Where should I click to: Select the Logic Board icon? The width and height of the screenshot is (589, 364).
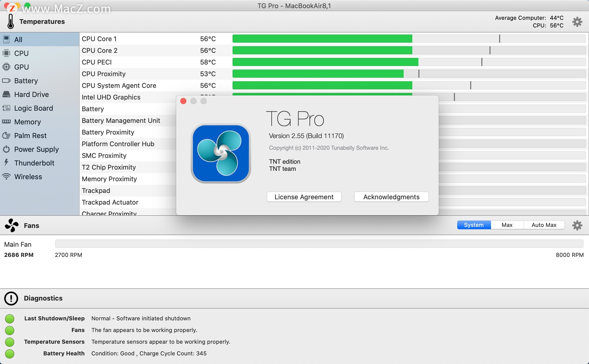point(6,108)
